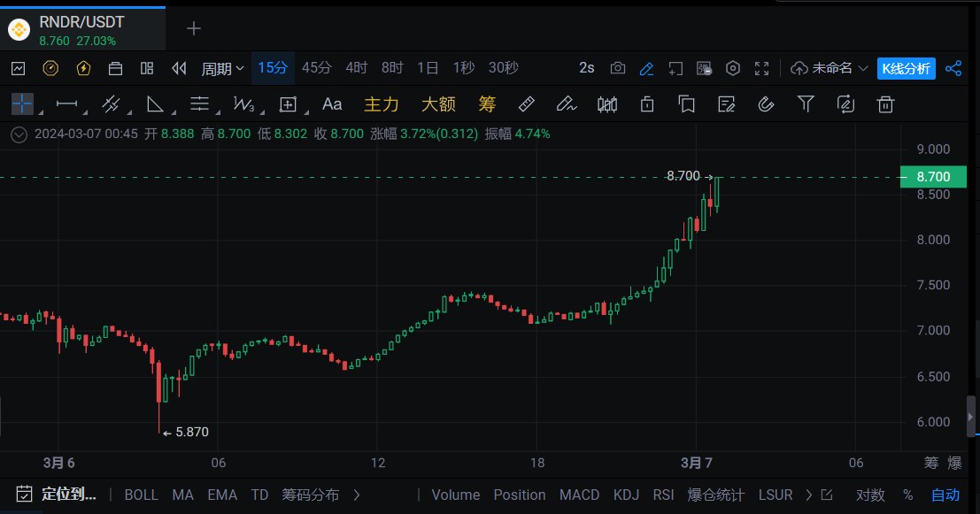Click the K线分析 button

coord(906,68)
